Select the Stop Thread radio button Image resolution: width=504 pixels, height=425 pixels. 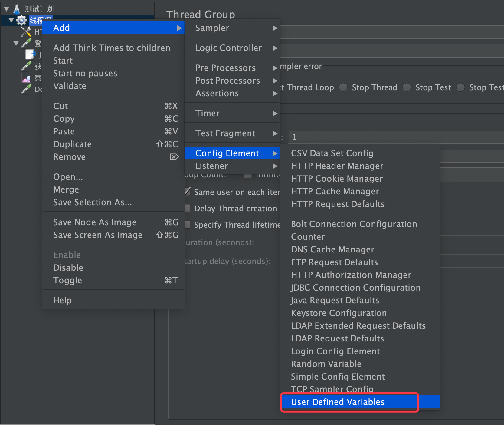pyautogui.click(x=343, y=87)
